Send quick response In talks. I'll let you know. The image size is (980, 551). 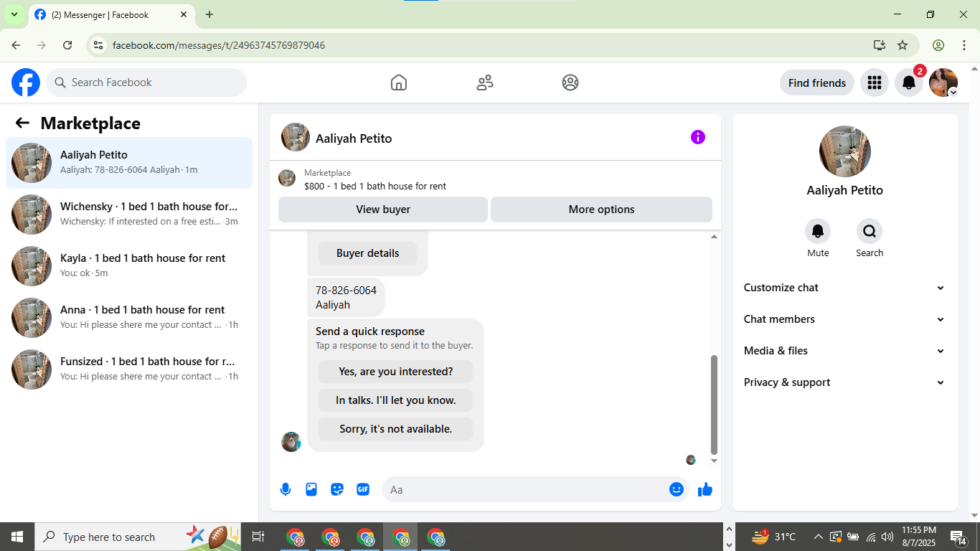tap(395, 400)
